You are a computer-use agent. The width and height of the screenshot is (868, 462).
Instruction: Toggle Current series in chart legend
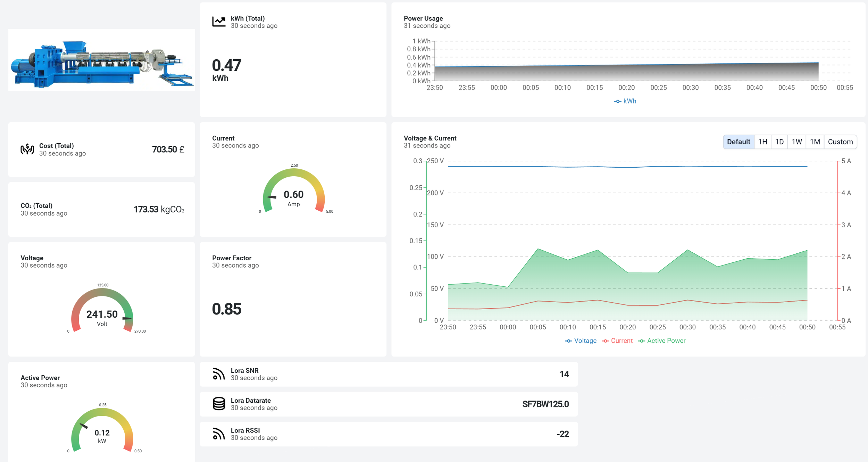tap(617, 341)
